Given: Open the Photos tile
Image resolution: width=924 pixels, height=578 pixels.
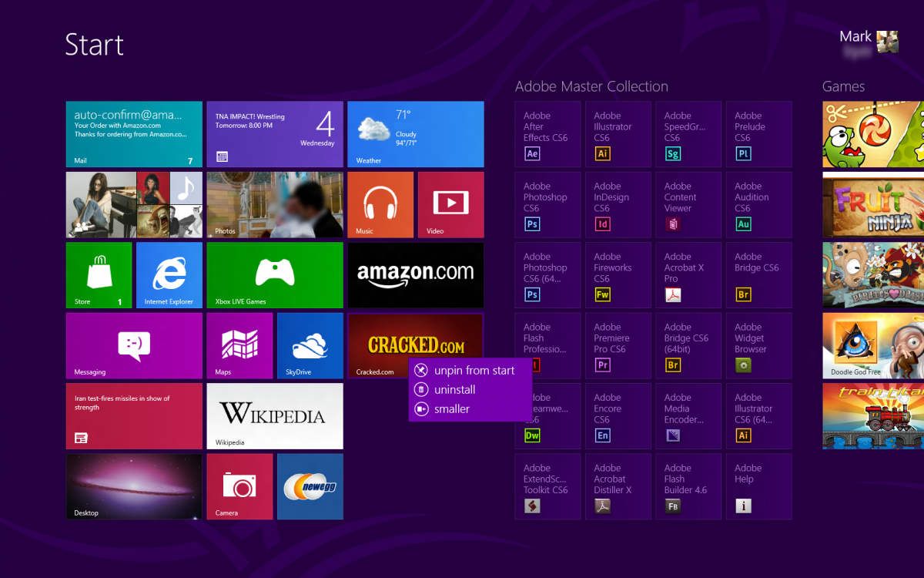Looking at the screenshot, I should 275,205.
